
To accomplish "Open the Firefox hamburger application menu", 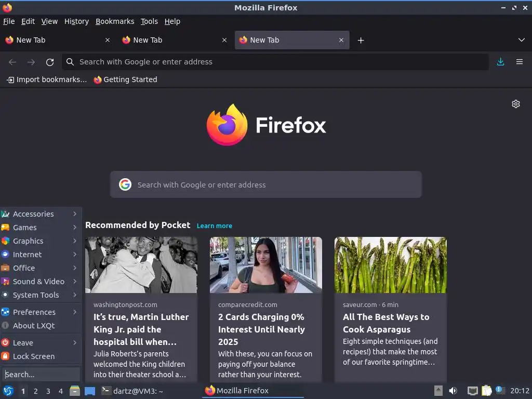I will (519, 62).
